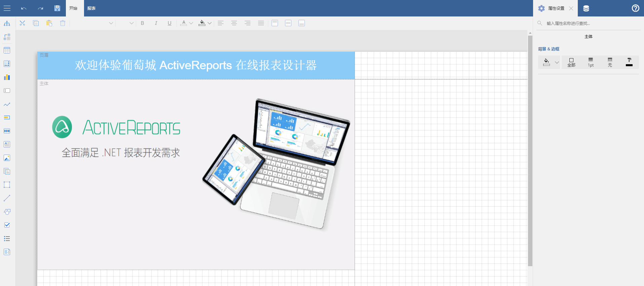Set vertical alignment to middle

tap(288, 23)
